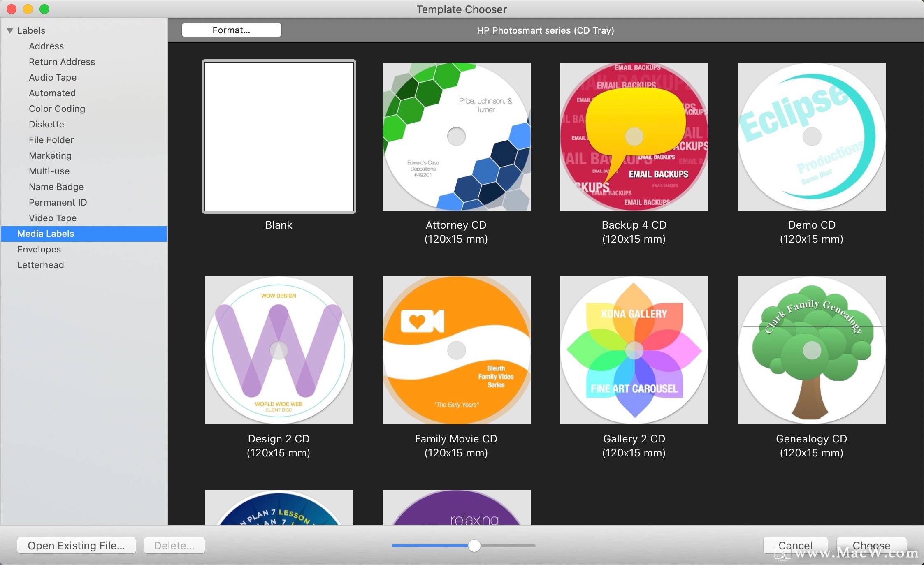Click the Genealogy CD caption text
Image resolution: width=924 pixels, height=565 pixels.
coord(812,446)
